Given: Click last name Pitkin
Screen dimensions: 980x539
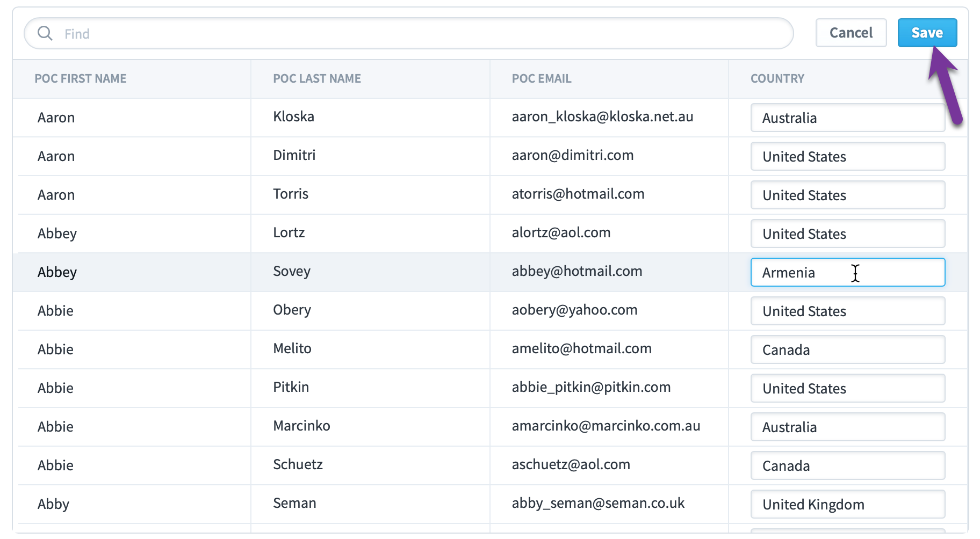Looking at the screenshot, I should click(x=291, y=387).
